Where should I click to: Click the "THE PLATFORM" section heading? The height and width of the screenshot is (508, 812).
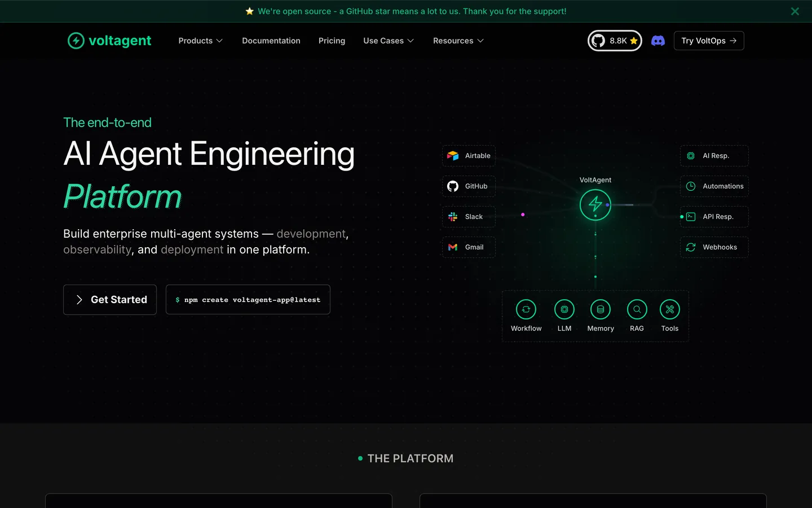coord(411,458)
